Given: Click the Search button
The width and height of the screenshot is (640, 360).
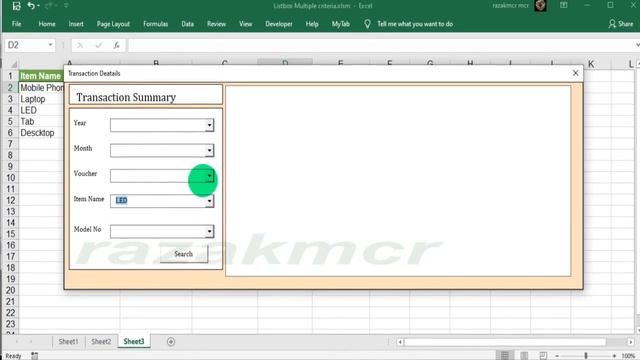Looking at the screenshot, I should point(184,254).
